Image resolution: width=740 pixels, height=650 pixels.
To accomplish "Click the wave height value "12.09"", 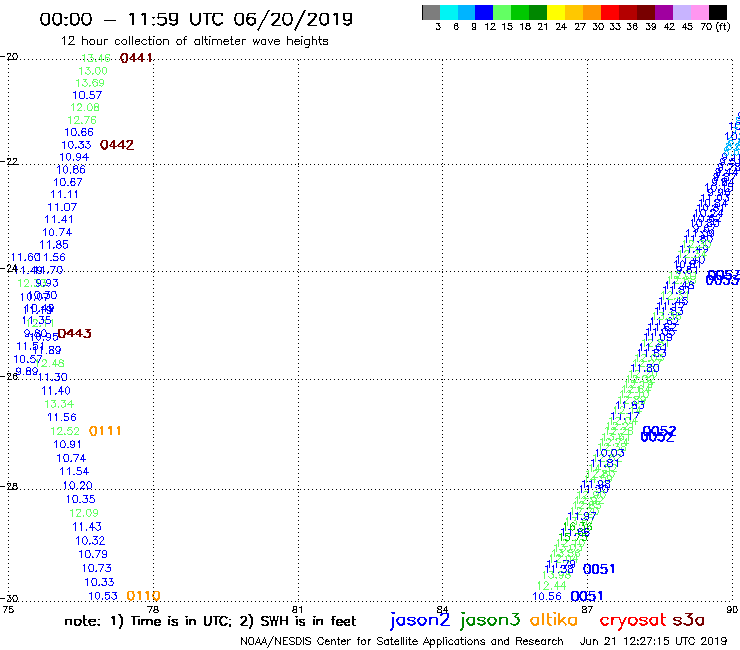I will click(x=84, y=513).
